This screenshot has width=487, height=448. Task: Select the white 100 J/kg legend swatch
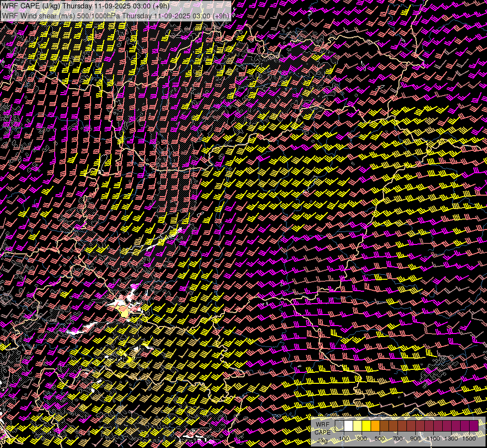(x=349, y=426)
